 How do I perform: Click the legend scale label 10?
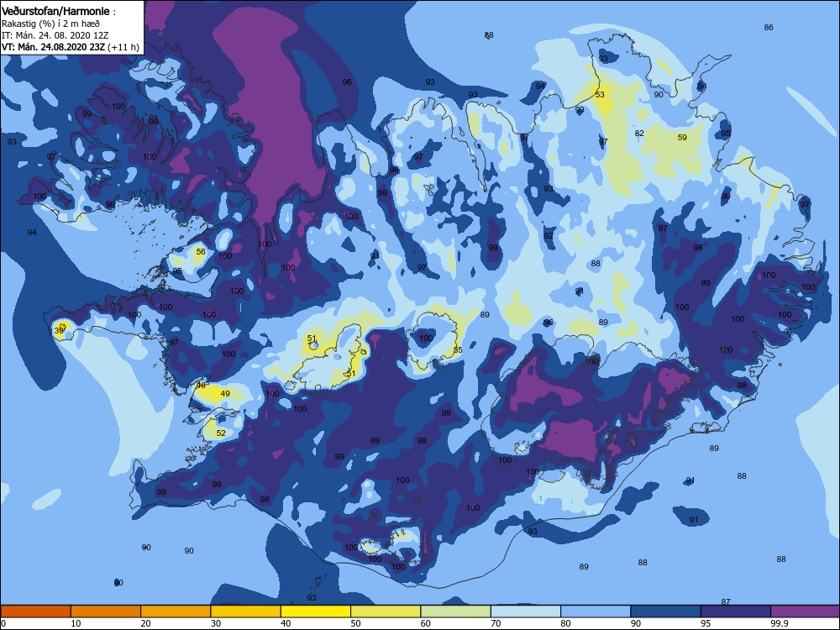[76, 623]
